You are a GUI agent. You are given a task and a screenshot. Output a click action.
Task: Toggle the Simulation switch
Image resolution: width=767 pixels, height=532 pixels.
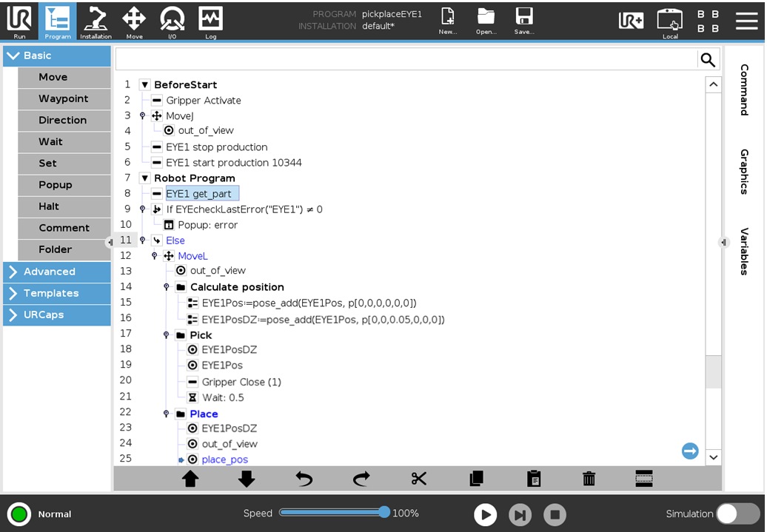tap(737, 514)
